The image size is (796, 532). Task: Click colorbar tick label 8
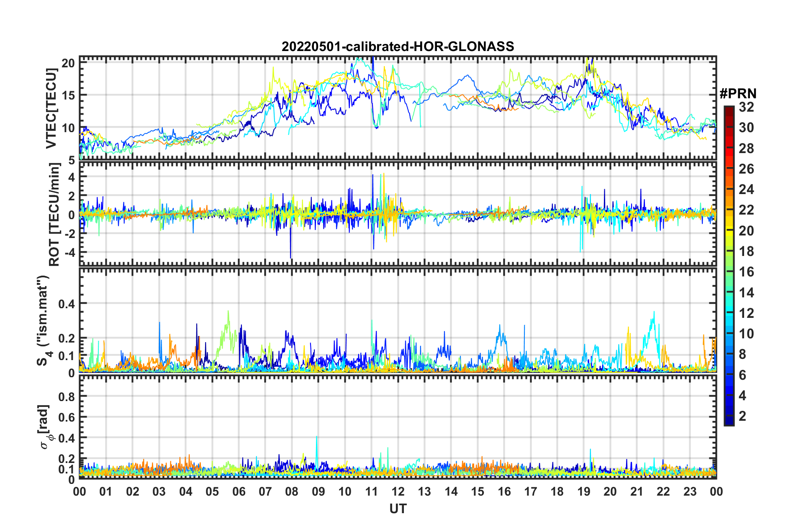(x=742, y=354)
